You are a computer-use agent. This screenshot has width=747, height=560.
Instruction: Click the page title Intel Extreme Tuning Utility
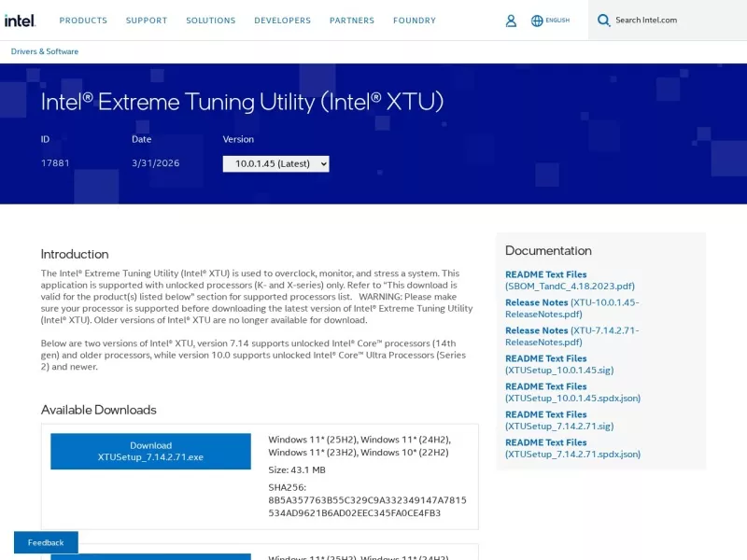(x=242, y=102)
